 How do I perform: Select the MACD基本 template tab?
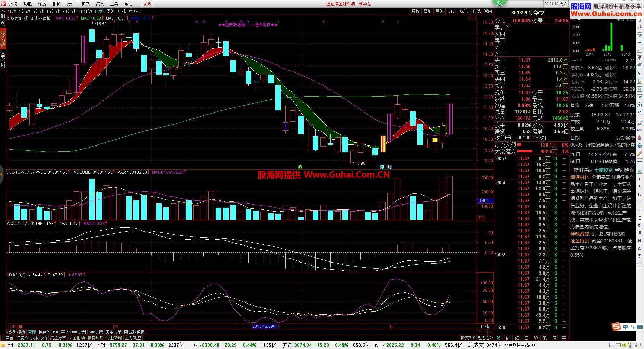point(61,332)
